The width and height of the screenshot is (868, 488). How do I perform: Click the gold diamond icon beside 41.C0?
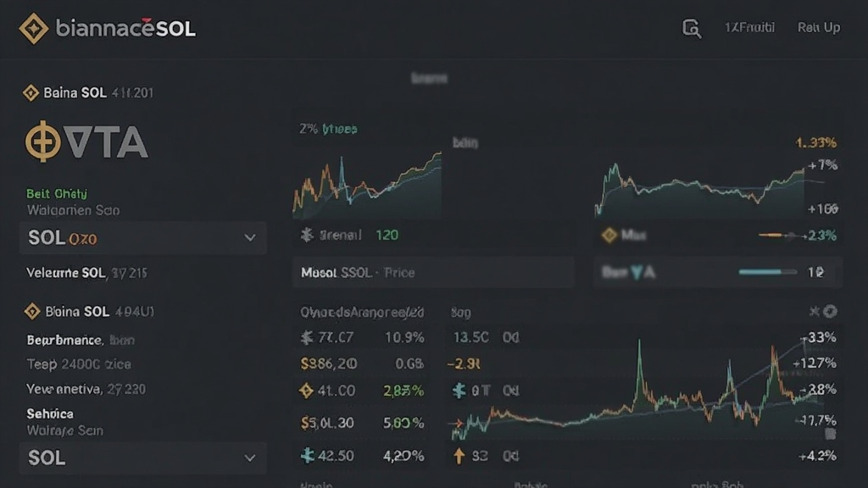pos(306,391)
